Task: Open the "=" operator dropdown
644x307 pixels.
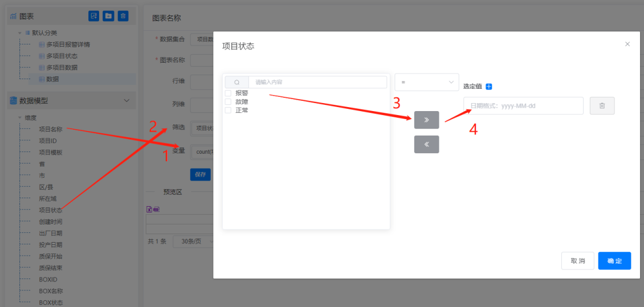Action: pos(426,83)
